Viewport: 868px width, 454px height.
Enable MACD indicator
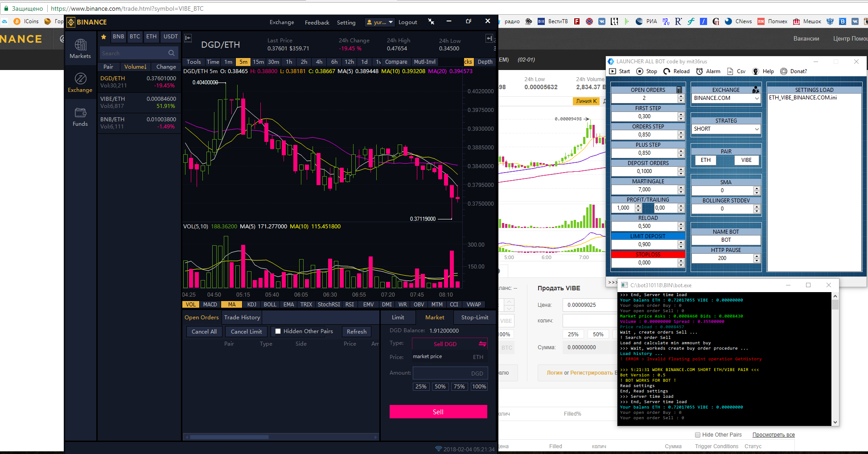[210, 305]
